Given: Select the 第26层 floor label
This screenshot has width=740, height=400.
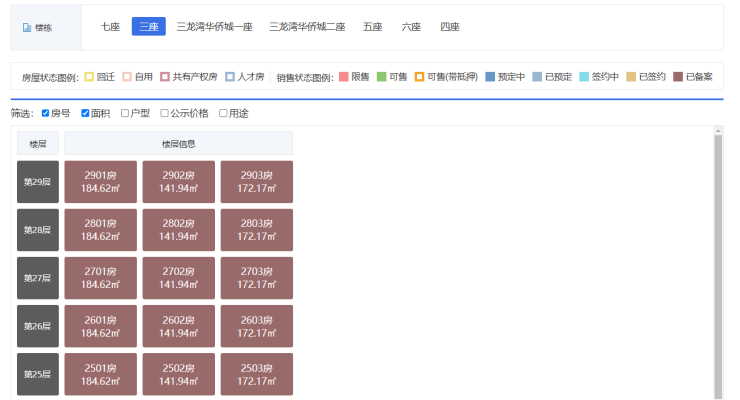Looking at the screenshot, I should (38, 326).
